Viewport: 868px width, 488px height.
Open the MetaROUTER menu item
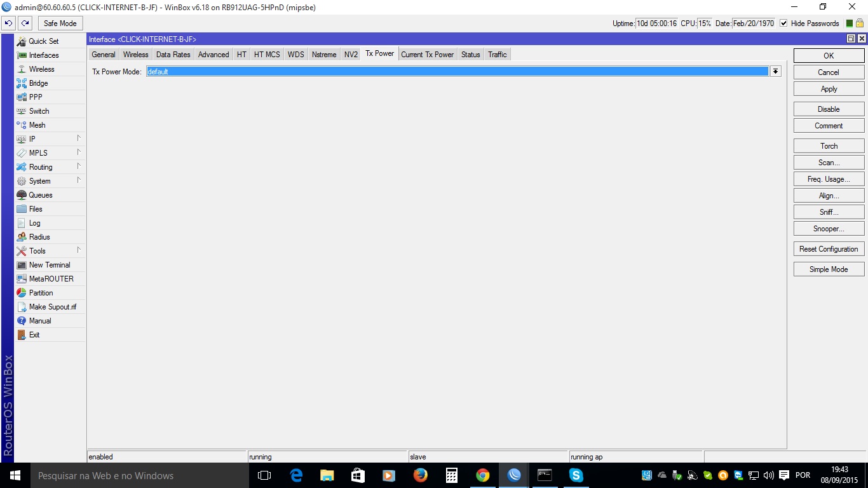click(x=50, y=279)
